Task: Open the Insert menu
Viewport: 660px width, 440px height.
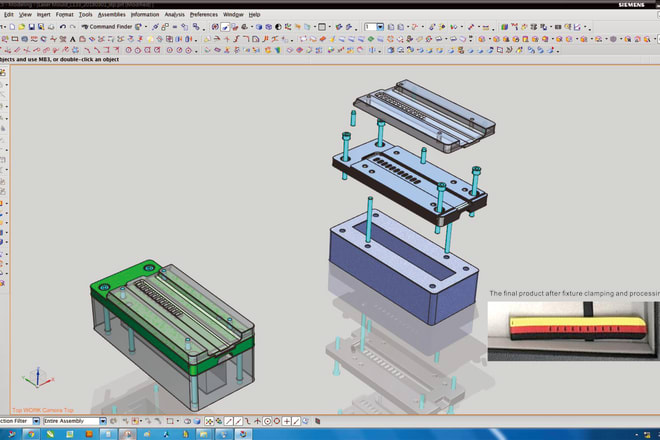Action: tap(43, 15)
